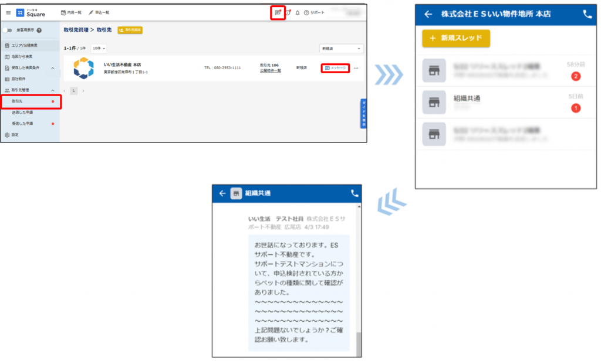The image size is (601, 364).
Task: Collapse the 取引先管理 sidebar section
Action: point(52,90)
